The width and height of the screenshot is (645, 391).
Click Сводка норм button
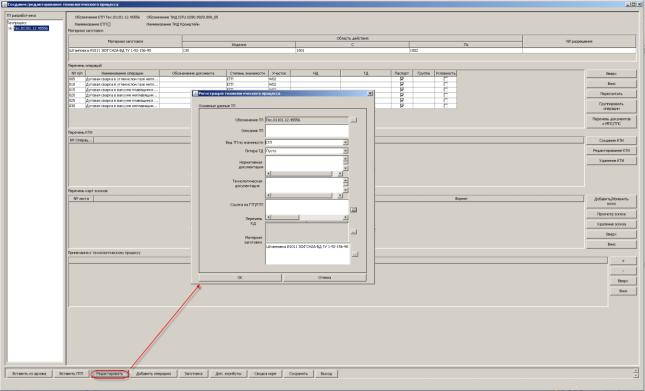click(265, 374)
